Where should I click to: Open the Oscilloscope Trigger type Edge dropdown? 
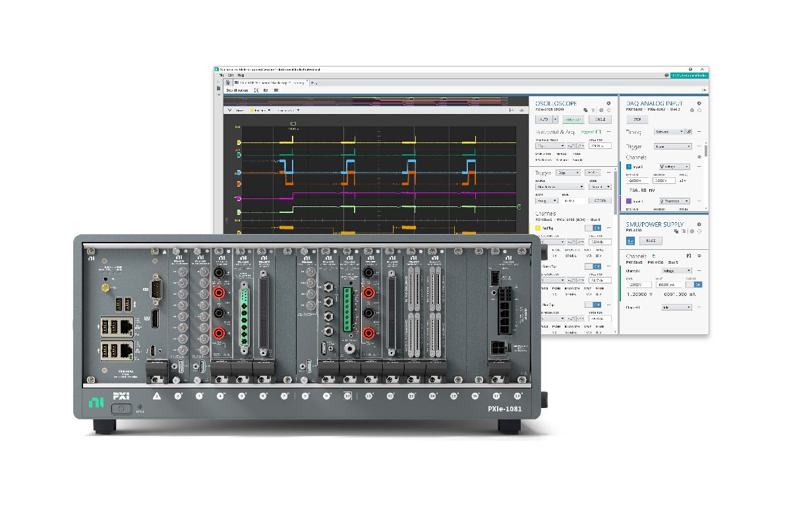568,173
